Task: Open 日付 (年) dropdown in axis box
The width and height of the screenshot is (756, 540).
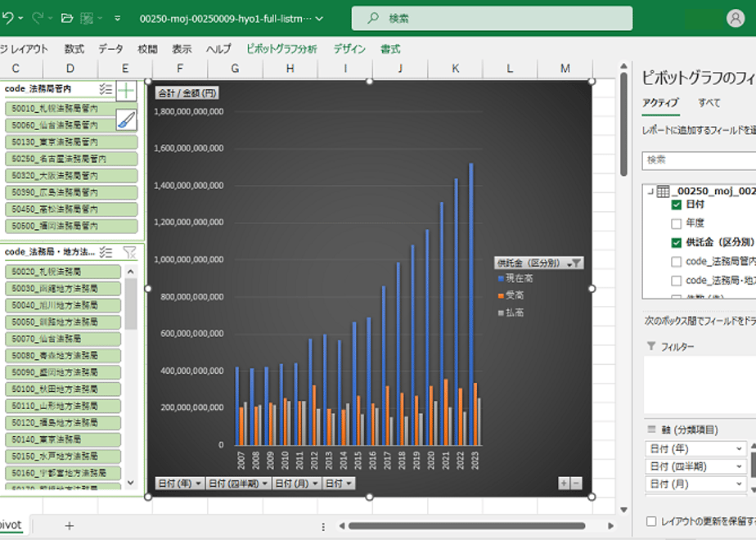Action: click(739, 449)
